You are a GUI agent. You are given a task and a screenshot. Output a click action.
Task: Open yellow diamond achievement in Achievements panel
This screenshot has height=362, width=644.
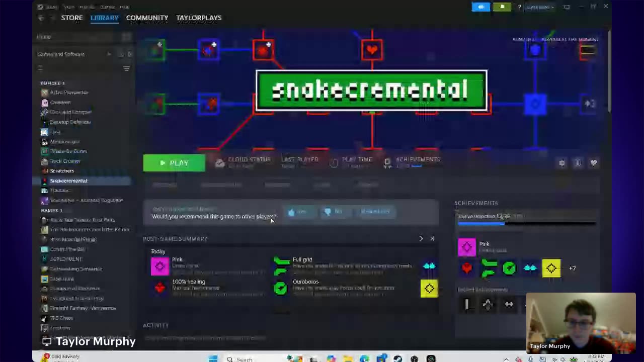pyautogui.click(x=551, y=268)
